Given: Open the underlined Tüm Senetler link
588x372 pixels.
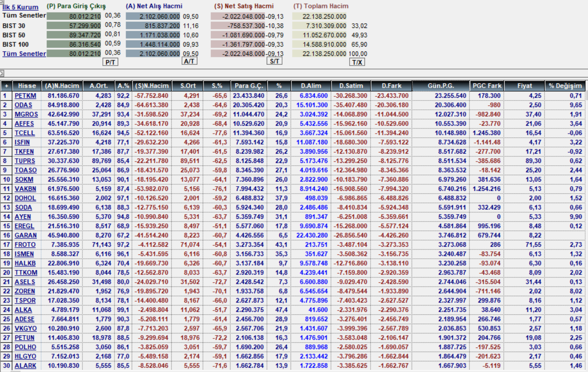Looking at the screenshot, I should pos(24,54).
